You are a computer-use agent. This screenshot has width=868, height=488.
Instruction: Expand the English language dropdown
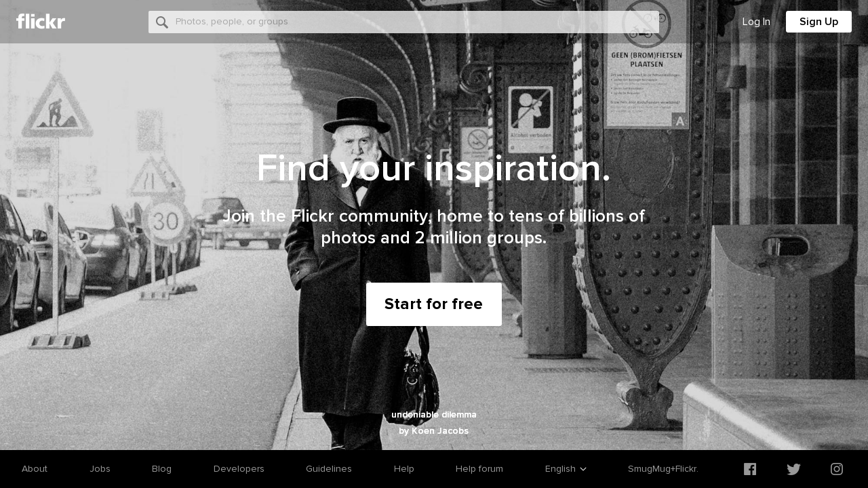pyautogui.click(x=566, y=469)
